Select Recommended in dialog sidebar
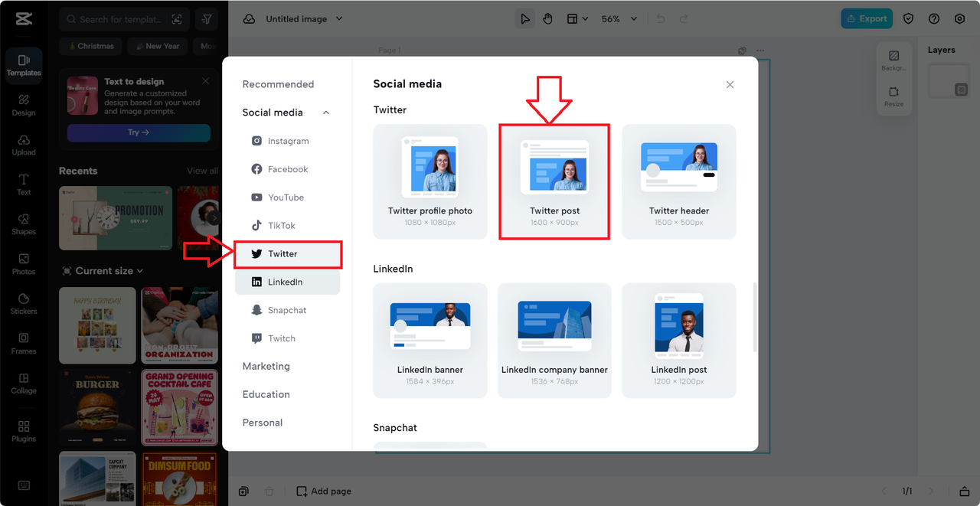Image resolution: width=980 pixels, height=506 pixels. 278,84
